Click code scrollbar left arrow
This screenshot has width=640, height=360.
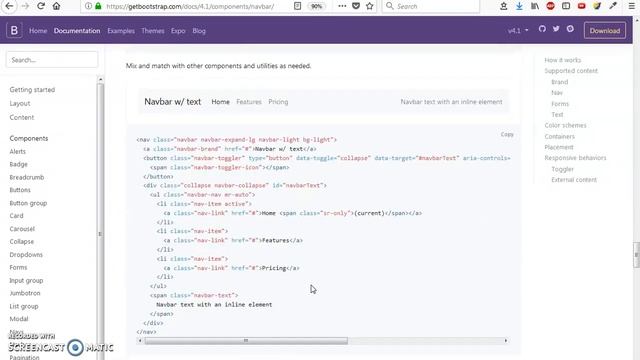(140, 340)
